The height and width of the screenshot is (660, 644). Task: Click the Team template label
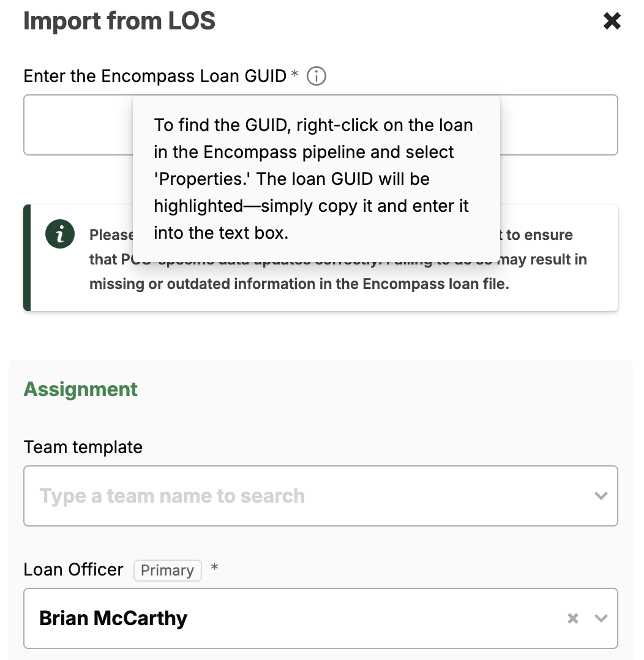(x=83, y=447)
